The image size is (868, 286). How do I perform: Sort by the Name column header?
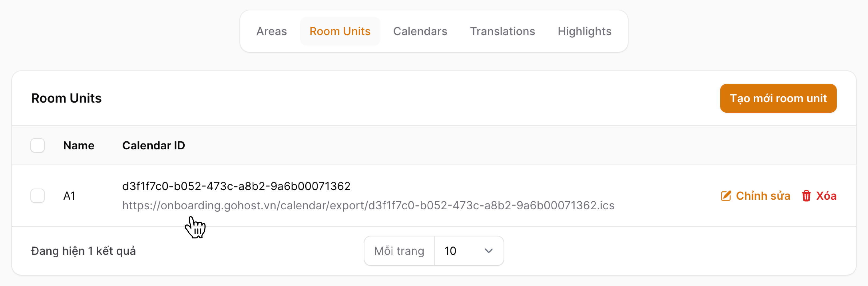point(79,145)
